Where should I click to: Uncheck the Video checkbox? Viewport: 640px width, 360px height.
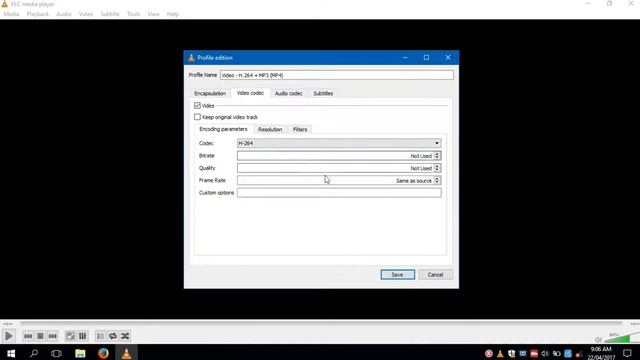198,106
